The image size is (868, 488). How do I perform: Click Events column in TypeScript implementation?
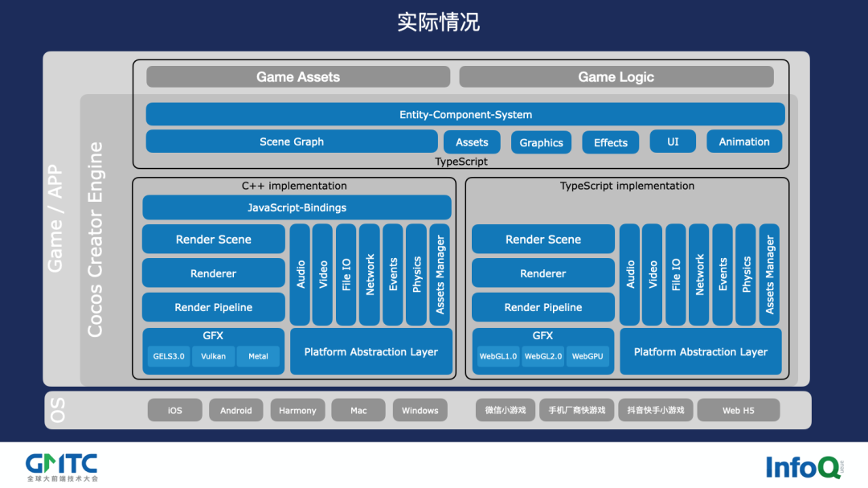(x=723, y=275)
